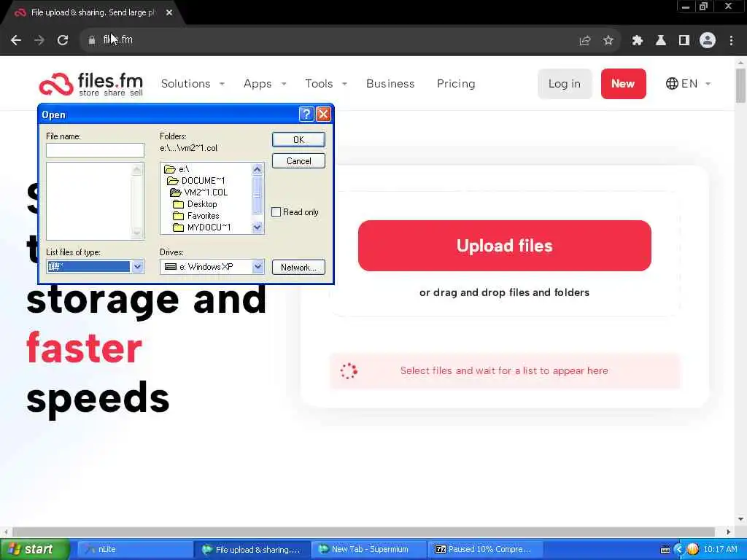Screen dimensions: 747x560
Task: Click the 10:17 AM clock
Action: pyautogui.click(x=720, y=549)
